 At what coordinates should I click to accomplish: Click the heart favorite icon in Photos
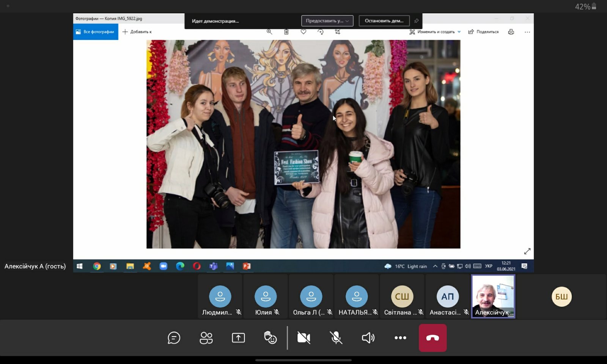click(303, 32)
